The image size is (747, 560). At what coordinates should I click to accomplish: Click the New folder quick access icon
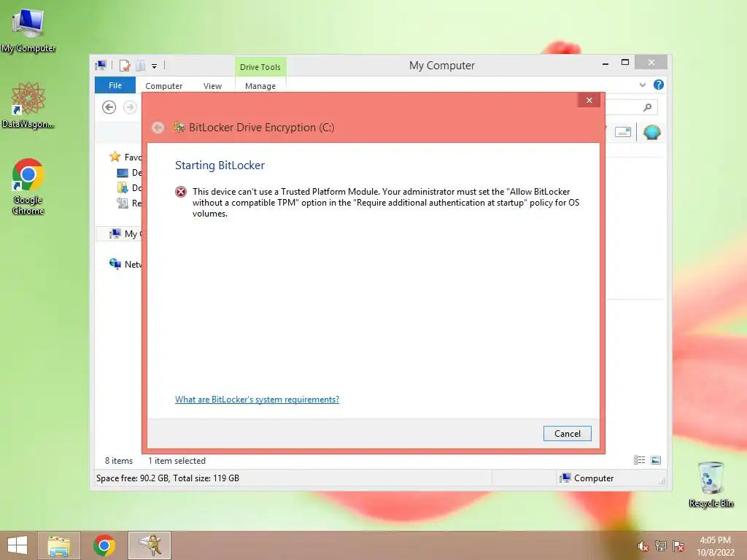(x=141, y=66)
